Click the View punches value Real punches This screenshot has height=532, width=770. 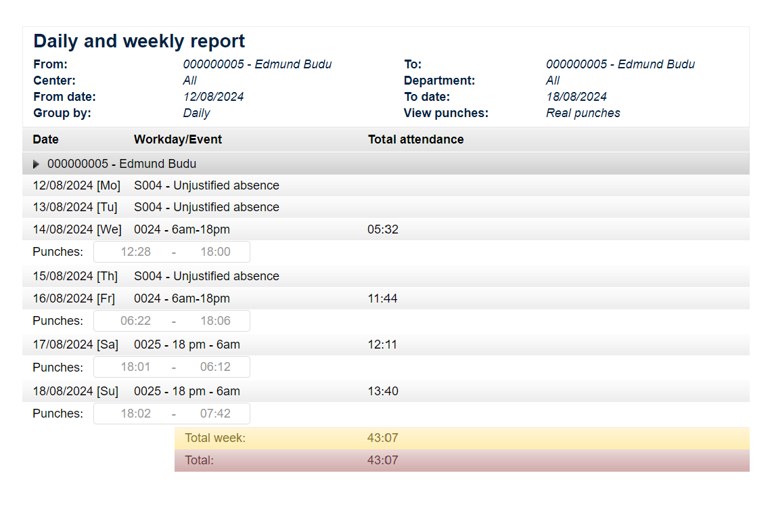[583, 114]
